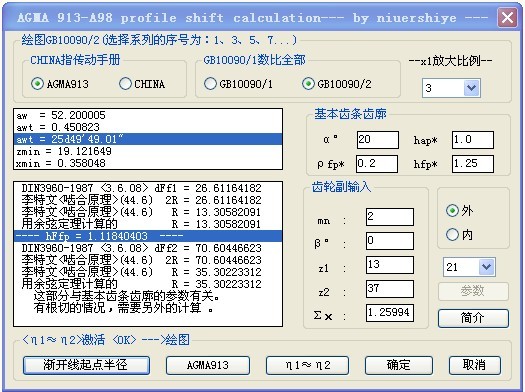This screenshot has width=525, height=392.
Task: Select the 李特文 R = 13.30582091 row
Action: (x=148, y=212)
